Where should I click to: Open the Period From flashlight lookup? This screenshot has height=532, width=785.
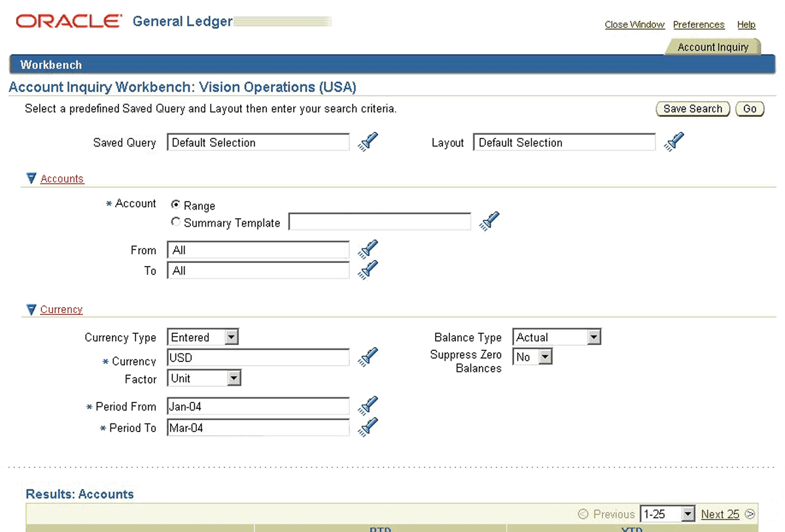367,405
